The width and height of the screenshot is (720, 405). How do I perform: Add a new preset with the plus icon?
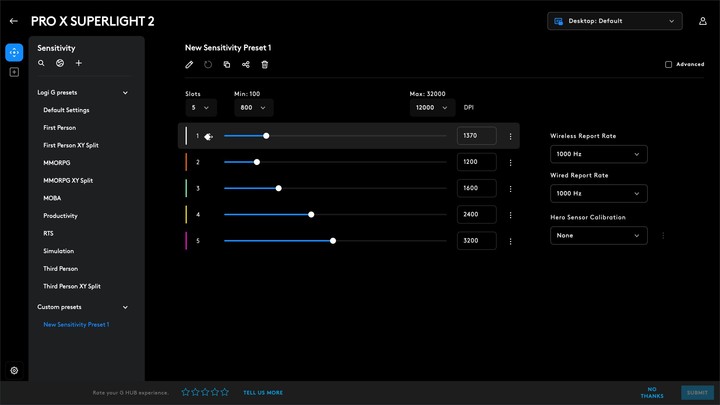click(79, 63)
